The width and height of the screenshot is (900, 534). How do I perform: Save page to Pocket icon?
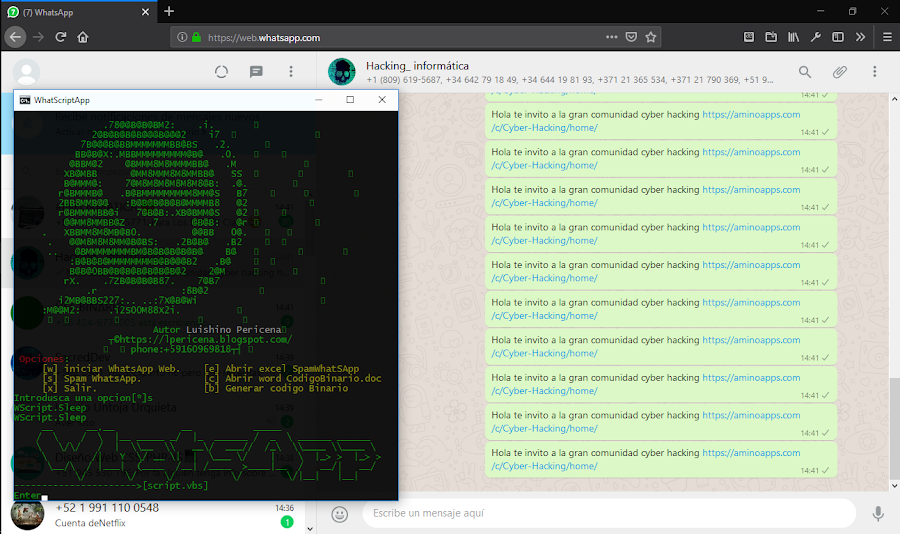tap(631, 37)
